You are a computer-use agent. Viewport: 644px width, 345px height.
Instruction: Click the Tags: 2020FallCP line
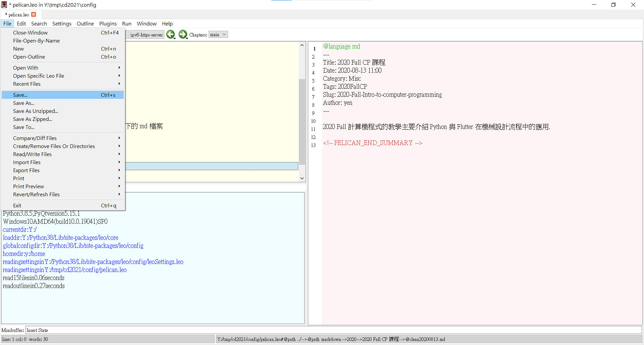(x=345, y=86)
